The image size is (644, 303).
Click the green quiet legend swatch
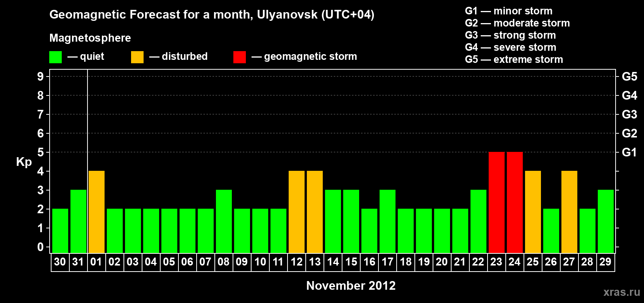(55, 57)
